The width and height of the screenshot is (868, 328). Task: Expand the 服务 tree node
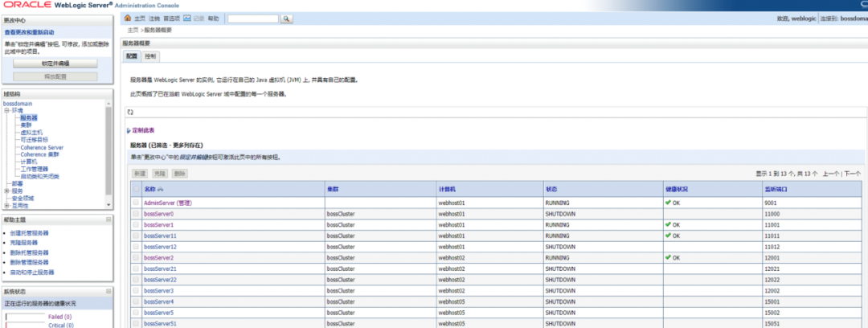point(6,191)
